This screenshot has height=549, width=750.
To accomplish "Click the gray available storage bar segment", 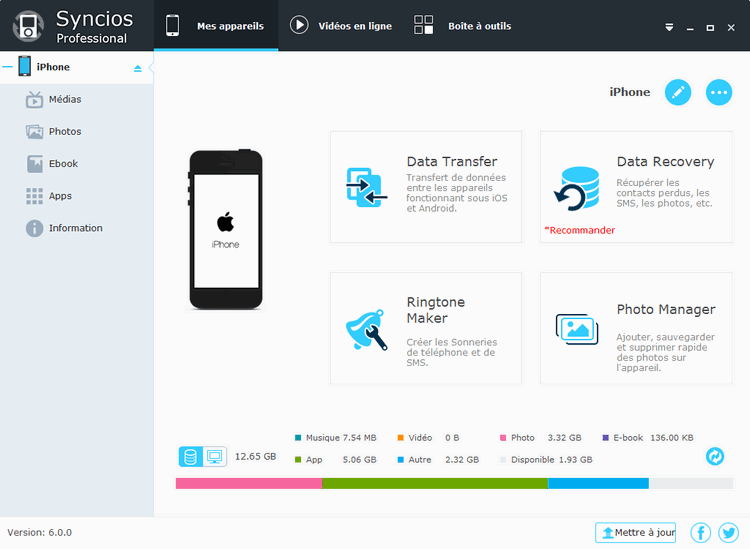I will [x=691, y=483].
